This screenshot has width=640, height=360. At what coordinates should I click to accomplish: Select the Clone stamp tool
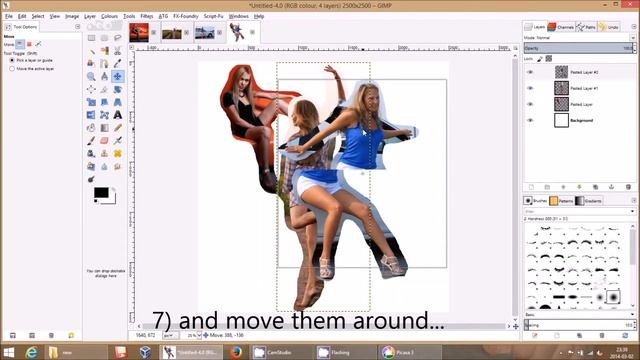coord(104,153)
